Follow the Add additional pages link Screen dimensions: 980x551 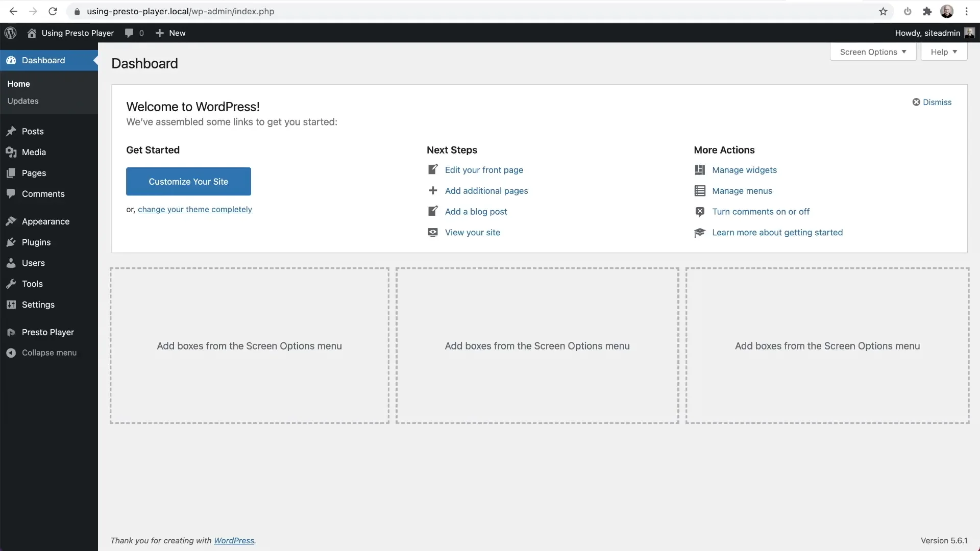point(486,191)
